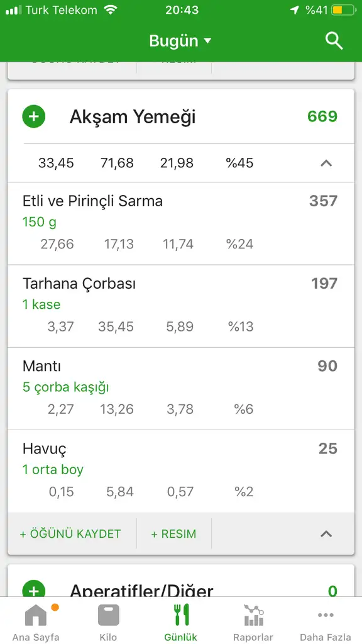Add food to Akşam Yemeği with plus icon

[x=34, y=116]
